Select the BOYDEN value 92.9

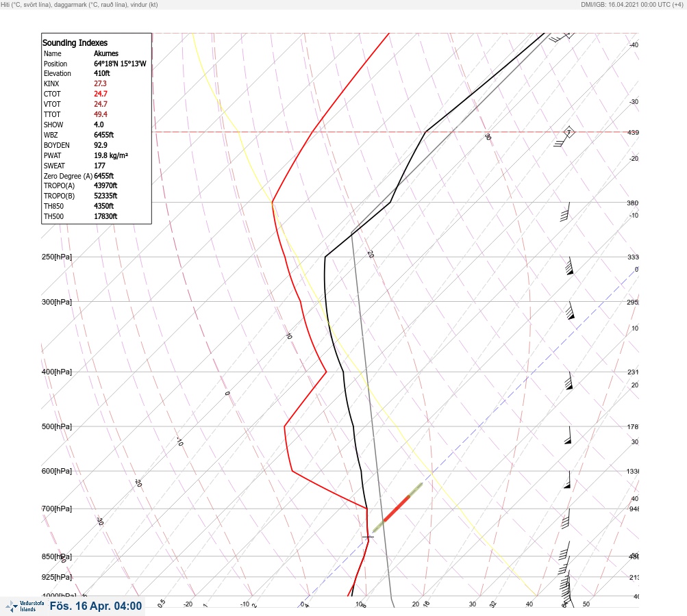(100, 145)
